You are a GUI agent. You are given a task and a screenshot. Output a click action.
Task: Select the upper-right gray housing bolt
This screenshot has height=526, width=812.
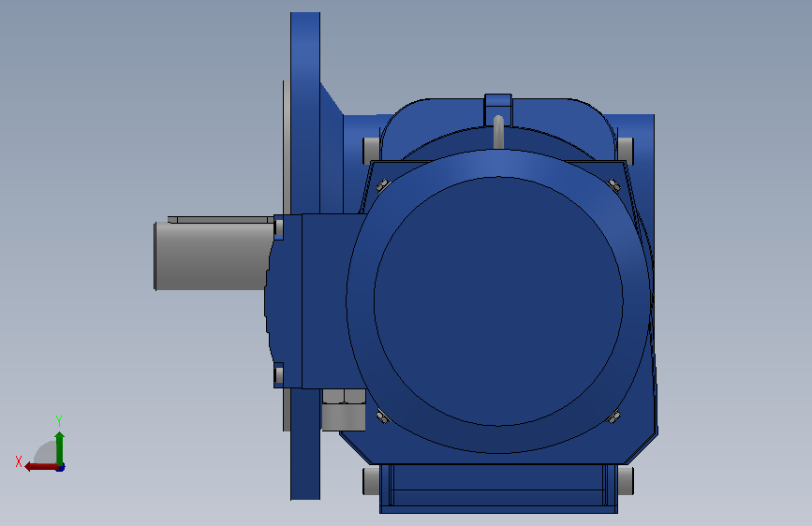(625, 150)
